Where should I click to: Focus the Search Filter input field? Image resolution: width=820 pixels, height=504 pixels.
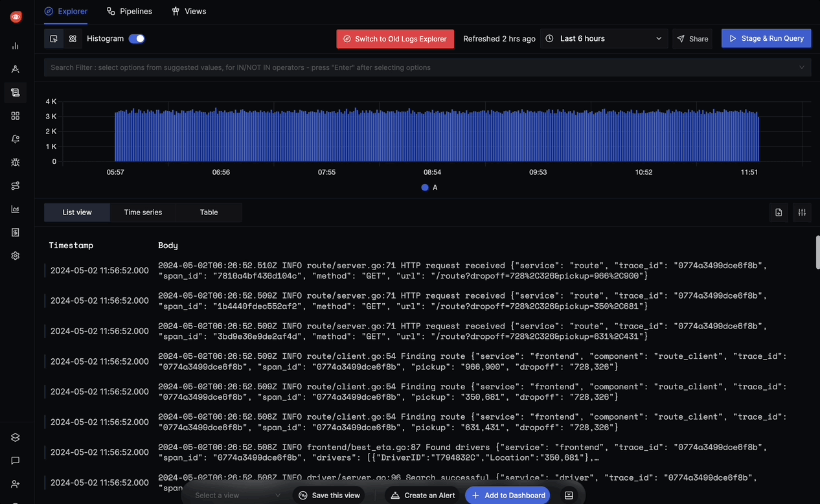click(x=427, y=67)
